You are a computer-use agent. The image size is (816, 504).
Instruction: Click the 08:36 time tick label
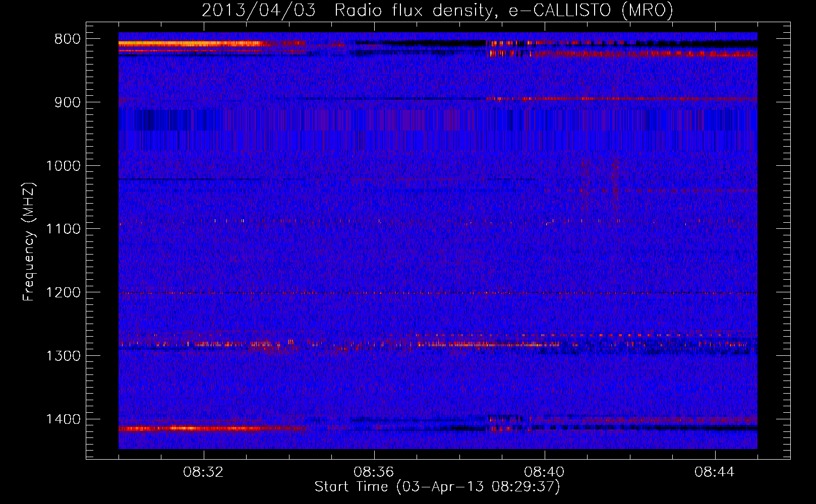click(374, 472)
